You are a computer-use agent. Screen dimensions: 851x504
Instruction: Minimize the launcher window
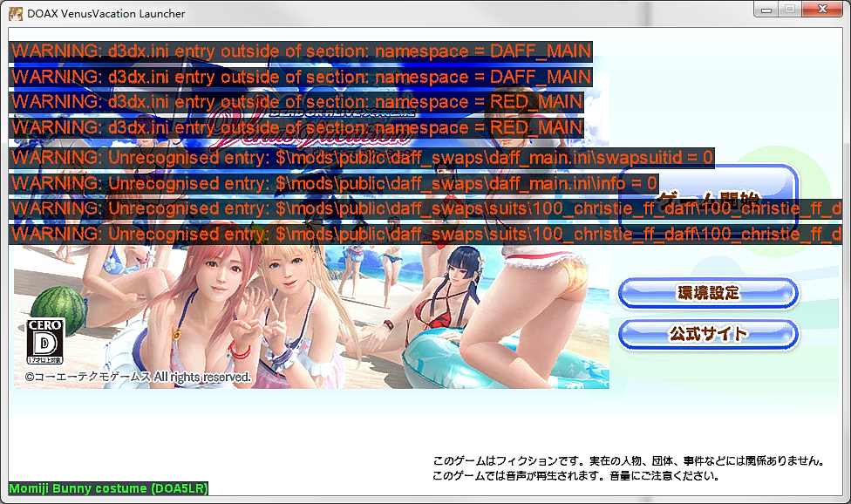click(766, 10)
